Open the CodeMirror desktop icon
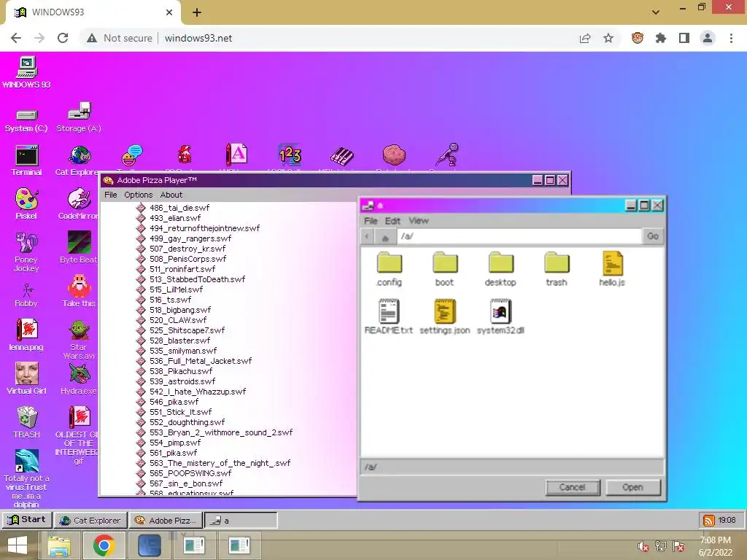The width and height of the screenshot is (747, 560). [79, 204]
